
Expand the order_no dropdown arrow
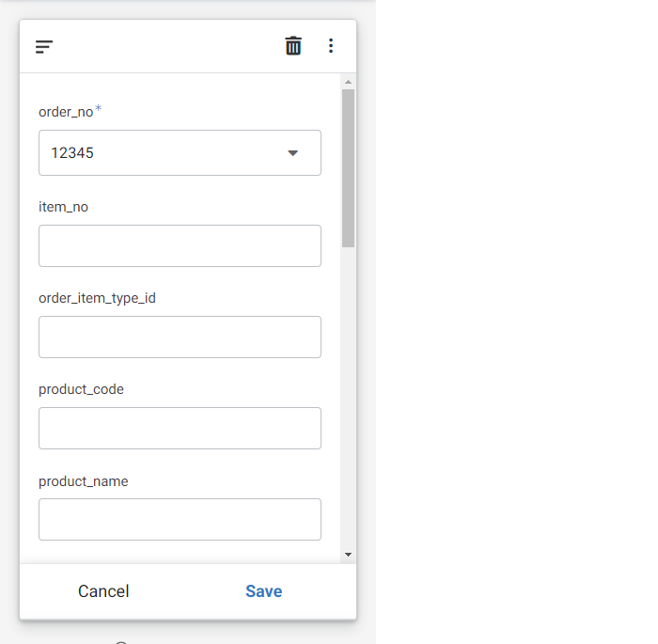point(293,153)
